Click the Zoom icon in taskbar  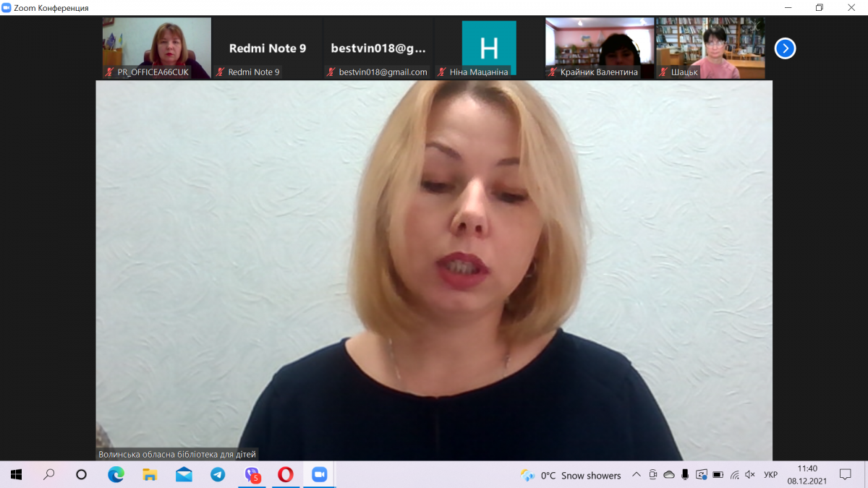click(319, 475)
